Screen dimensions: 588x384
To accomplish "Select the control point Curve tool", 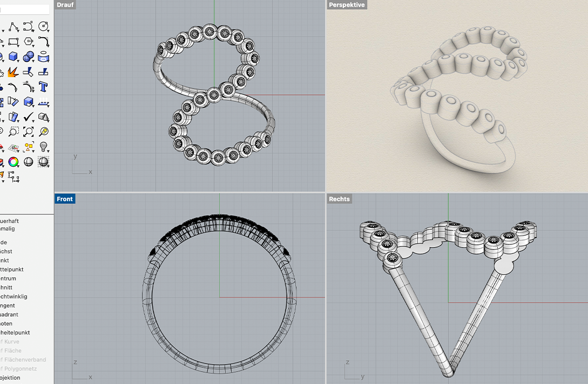I will click(x=28, y=26).
